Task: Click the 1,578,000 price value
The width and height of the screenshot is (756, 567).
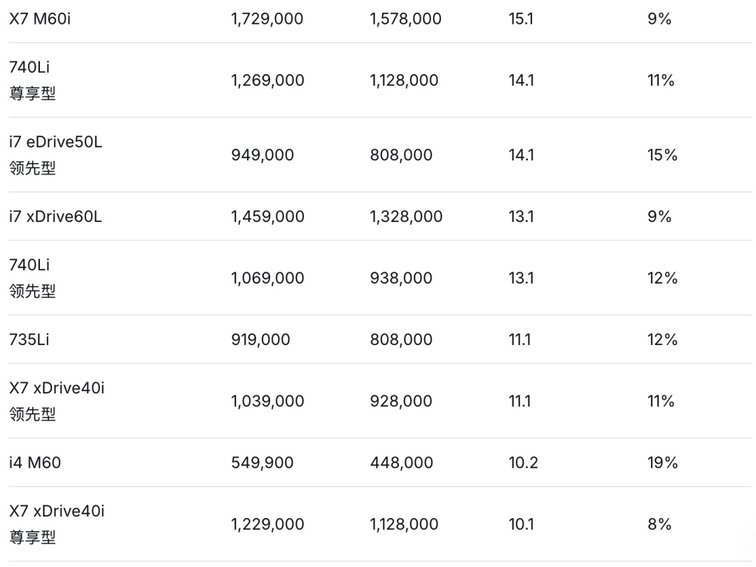Action: pos(406,19)
